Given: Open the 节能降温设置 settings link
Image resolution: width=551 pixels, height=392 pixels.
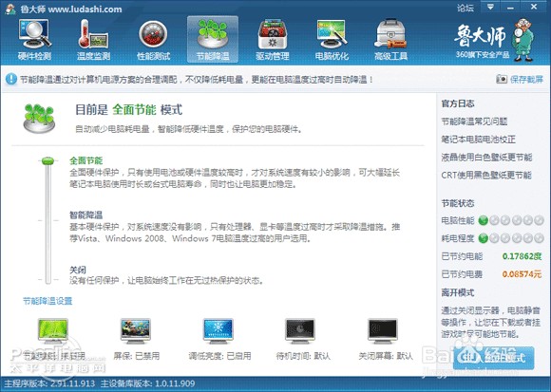Looking at the screenshot, I should (47, 301).
